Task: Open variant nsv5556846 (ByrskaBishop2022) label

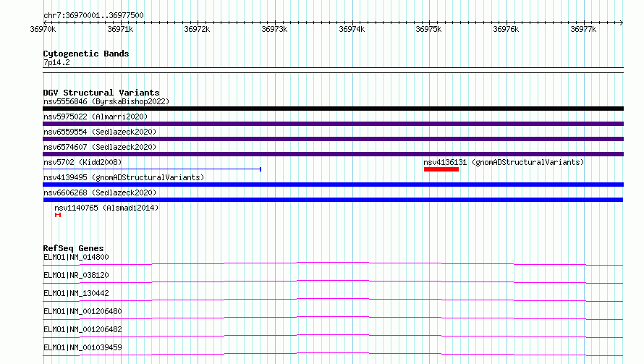Action: [x=106, y=101]
